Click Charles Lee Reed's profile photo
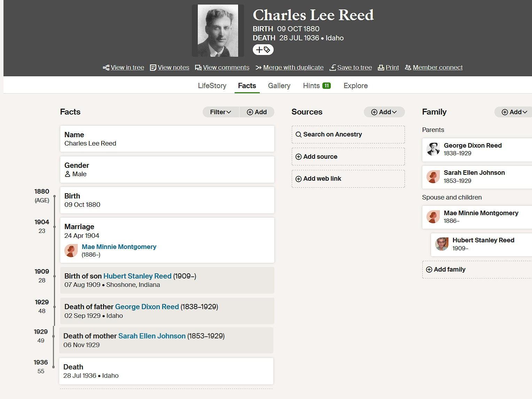 (x=218, y=31)
